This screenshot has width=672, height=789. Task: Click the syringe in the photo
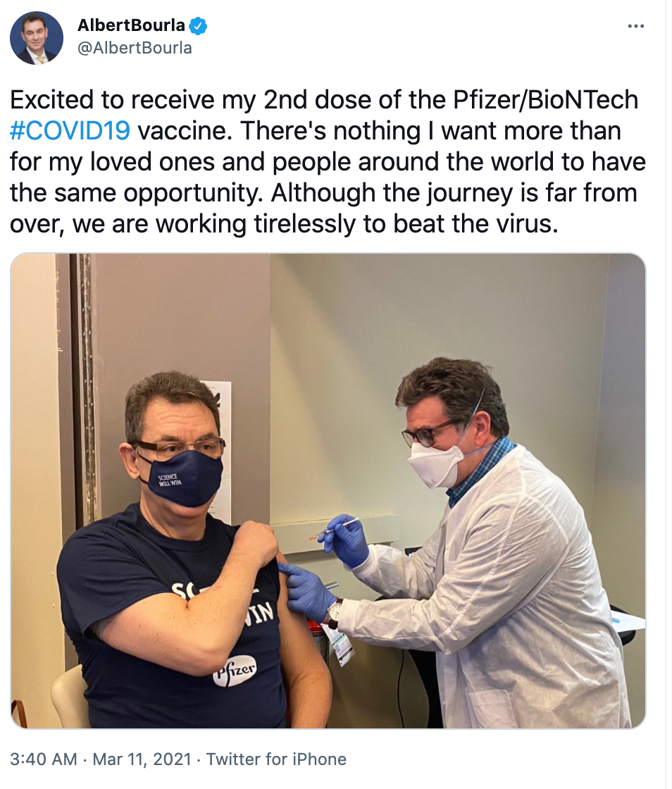coord(332,529)
